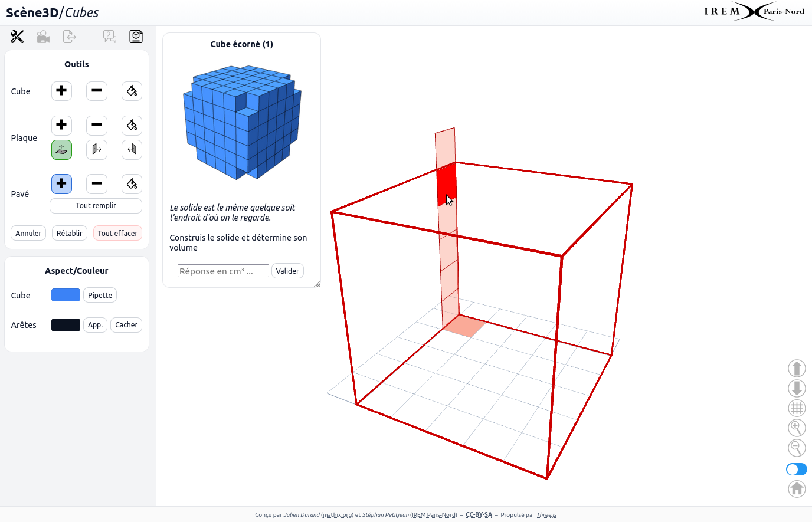Image resolution: width=812 pixels, height=522 pixels.
Task: Click the blue Cube color swatch
Action: (66, 295)
